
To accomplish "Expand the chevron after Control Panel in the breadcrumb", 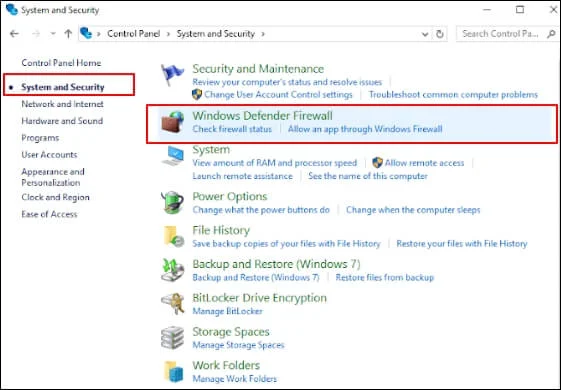I will click(x=168, y=34).
